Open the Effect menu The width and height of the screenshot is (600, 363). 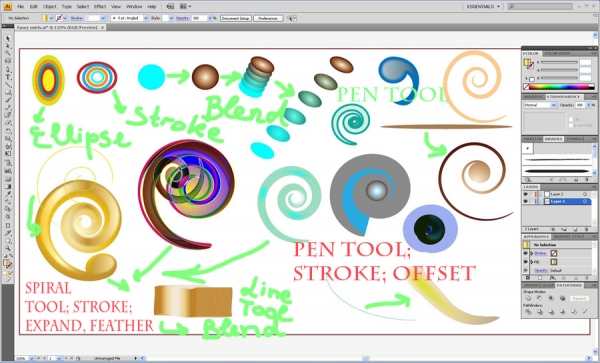click(x=100, y=7)
